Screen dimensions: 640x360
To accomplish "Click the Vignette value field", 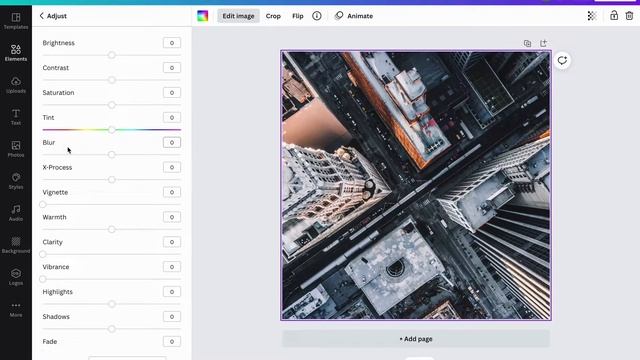I will click(172, 192).
